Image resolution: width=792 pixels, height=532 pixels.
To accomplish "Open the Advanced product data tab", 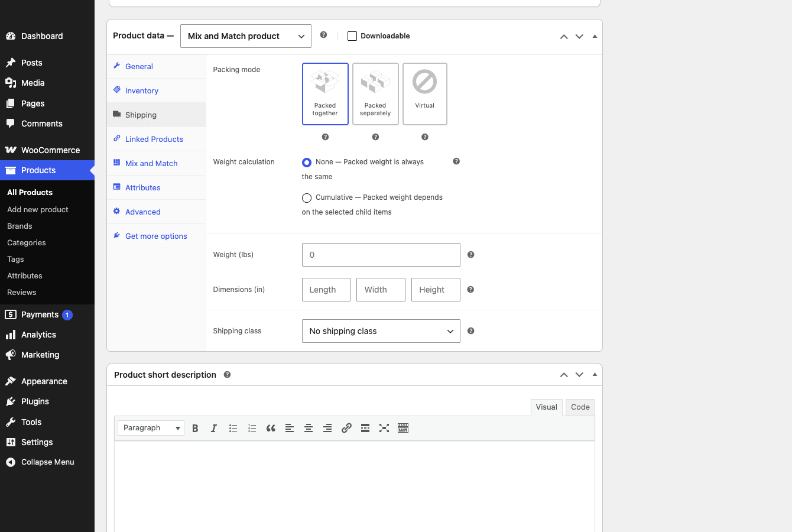I will [x=157, y=212].
